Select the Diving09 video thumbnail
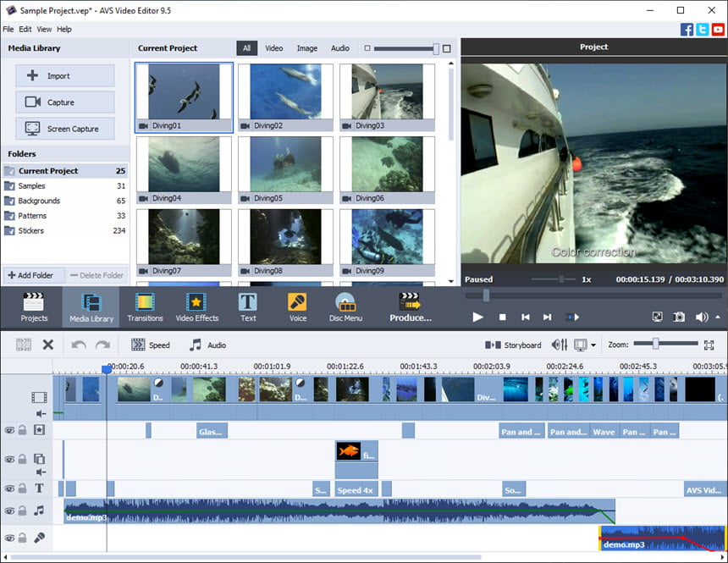This screenshot has height=563, width=728. point(387,242)
